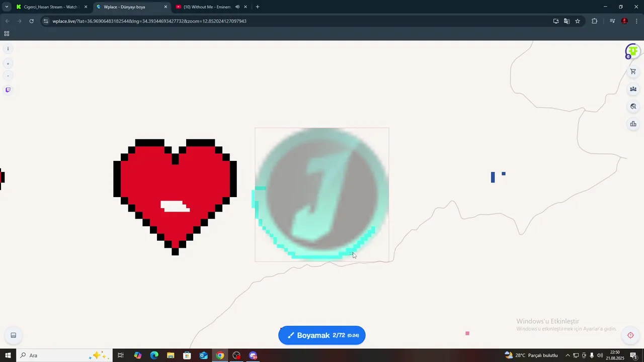The image size is (644, 362).
Task: Show hidden system tray icons
Action: [x=568, y=355]
